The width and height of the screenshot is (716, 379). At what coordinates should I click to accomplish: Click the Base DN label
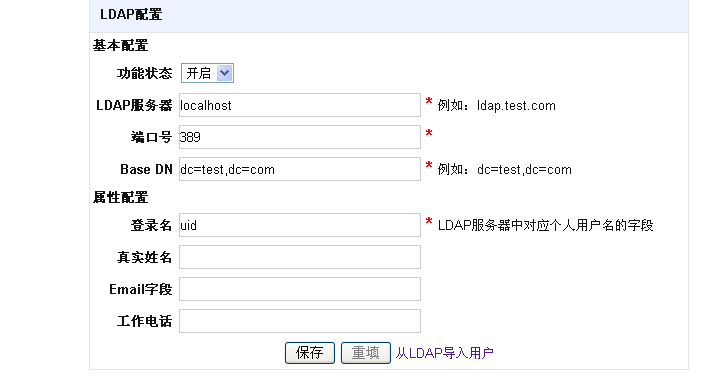tap(146, 169)
